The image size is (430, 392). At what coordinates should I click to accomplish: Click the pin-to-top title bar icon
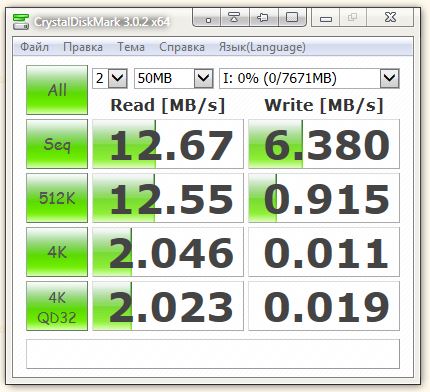point(234,17)
